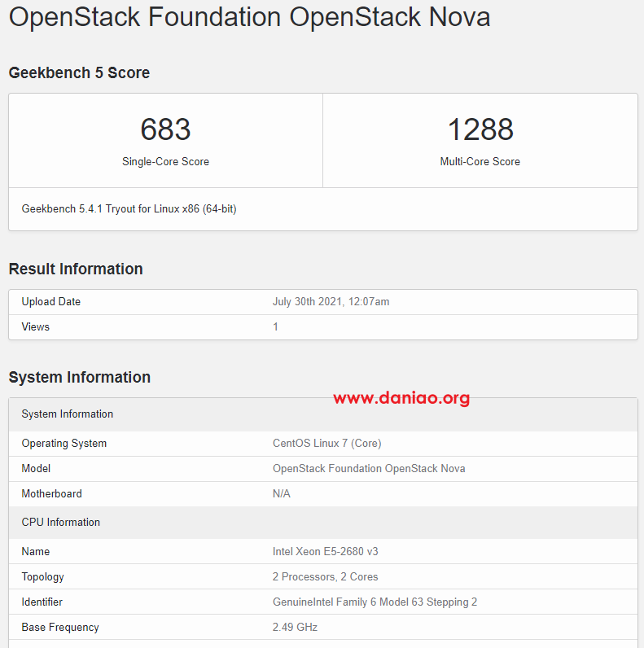Select the Intel Xeon E5-2680 v3 value
This screenshot has height=648, width=644.
coord(326,552)
